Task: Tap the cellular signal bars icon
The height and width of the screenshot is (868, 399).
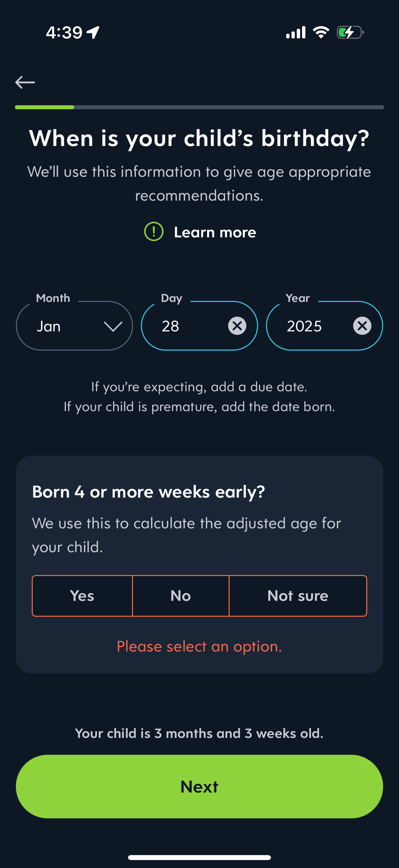Action: [x=296, y=33]
